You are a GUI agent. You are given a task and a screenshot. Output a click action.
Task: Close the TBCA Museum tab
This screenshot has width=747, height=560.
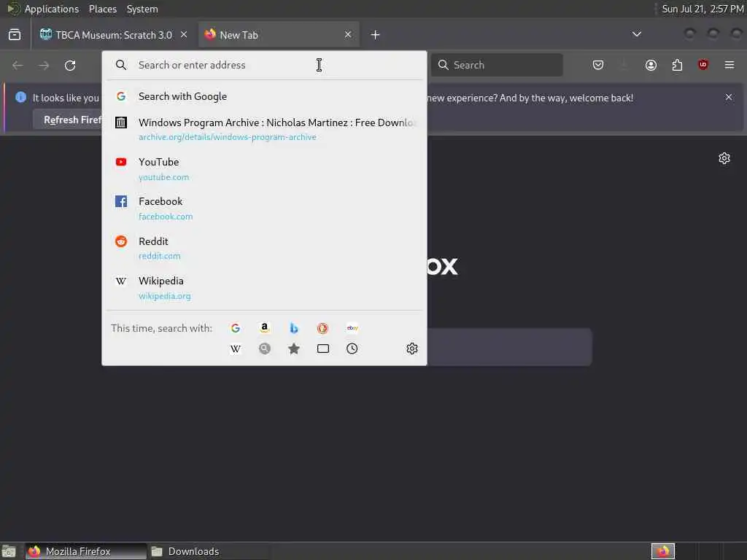coord(184,35)
